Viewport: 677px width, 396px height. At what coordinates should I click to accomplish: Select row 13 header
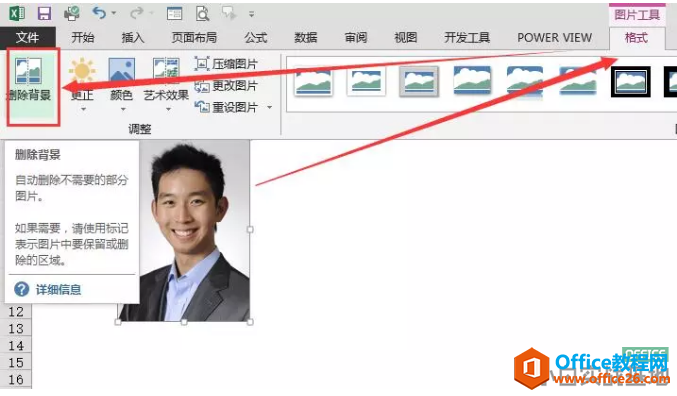click(x=16, y=329)
